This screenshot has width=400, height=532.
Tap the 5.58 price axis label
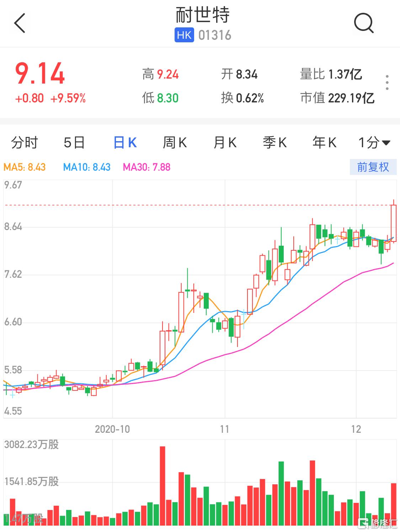(13, 370)
